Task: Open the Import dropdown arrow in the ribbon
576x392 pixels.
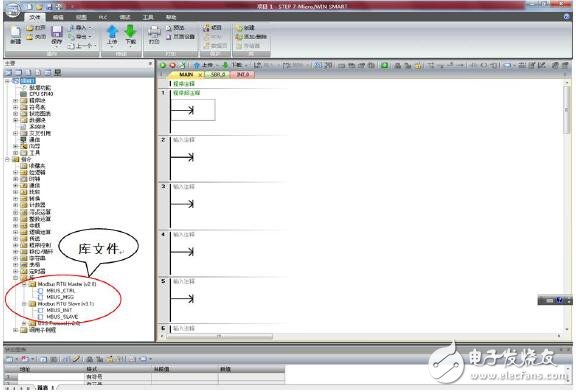Action: click(x=90, y=28)
